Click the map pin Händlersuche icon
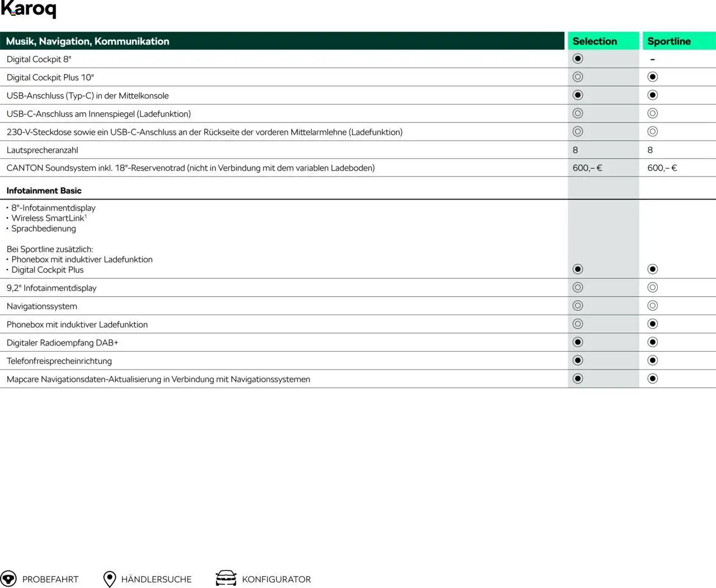716x588 pixels. 110,579
